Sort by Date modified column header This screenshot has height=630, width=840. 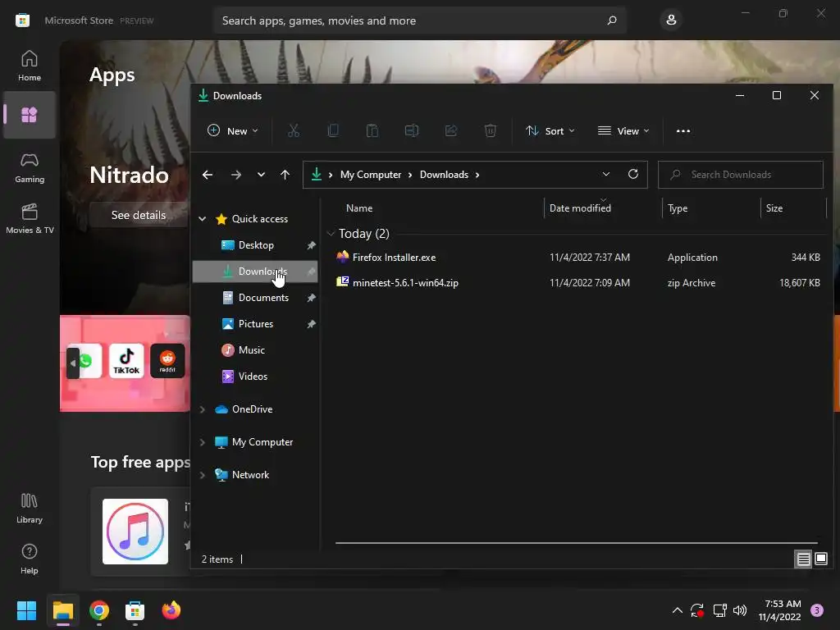[580, 208]
